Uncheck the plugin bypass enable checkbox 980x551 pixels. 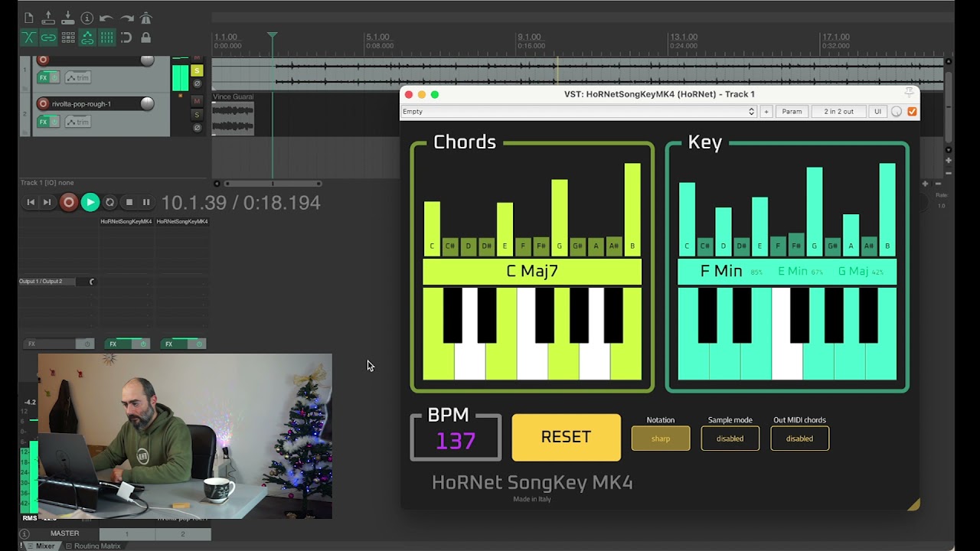coord(912,112)
